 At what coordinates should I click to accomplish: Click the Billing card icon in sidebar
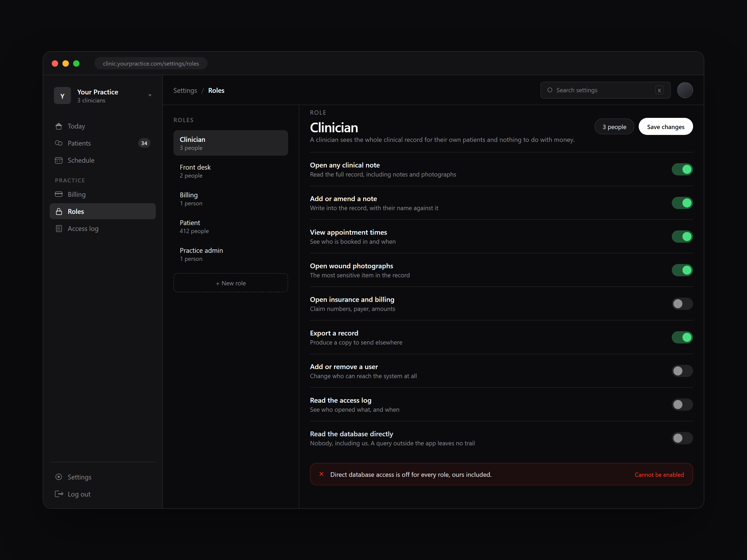[x=59, y=194]
